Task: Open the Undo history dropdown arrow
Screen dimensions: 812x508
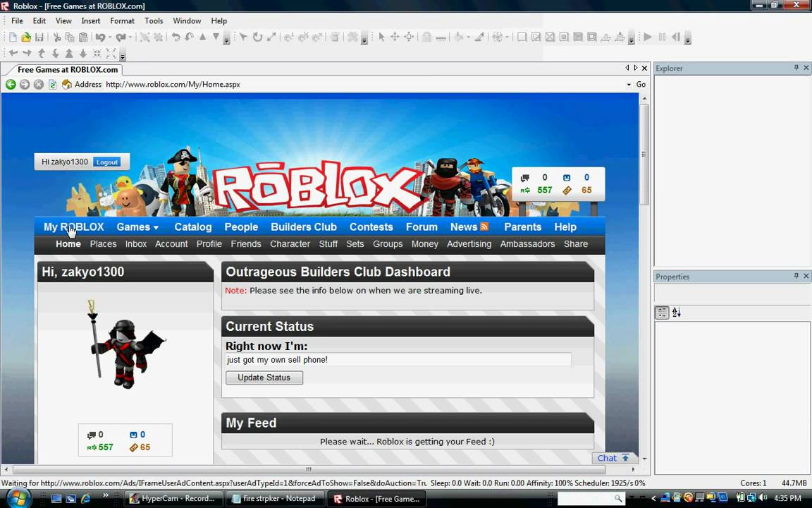Action: pos(110,37)
